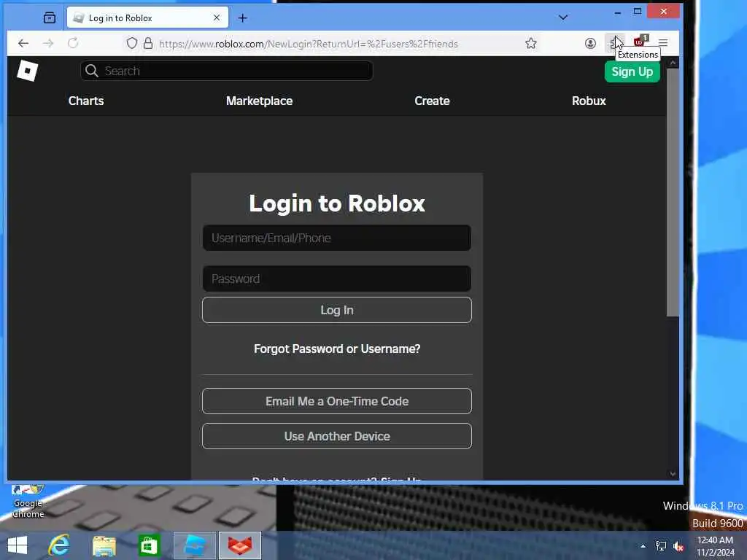This screenshot has height=560, width=747.
Task: Go back with the browser back arrow
Action: coord(23,43)
